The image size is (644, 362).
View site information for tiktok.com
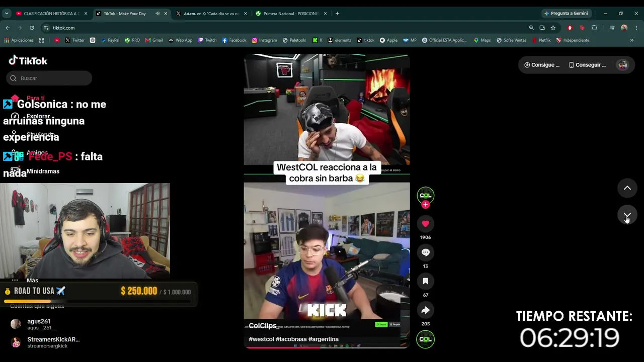tap(46, 28)
